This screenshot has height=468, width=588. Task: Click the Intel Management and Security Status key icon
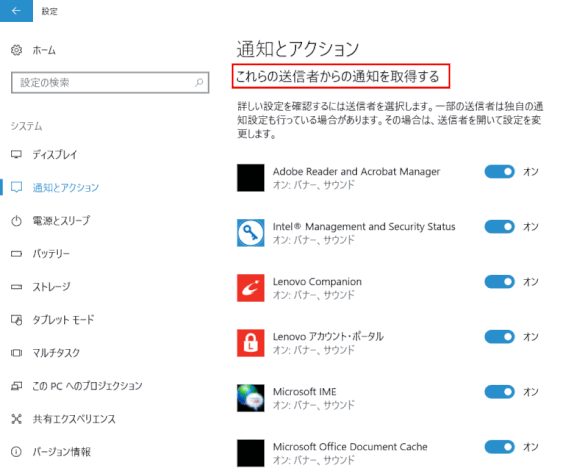pos(250,233)
